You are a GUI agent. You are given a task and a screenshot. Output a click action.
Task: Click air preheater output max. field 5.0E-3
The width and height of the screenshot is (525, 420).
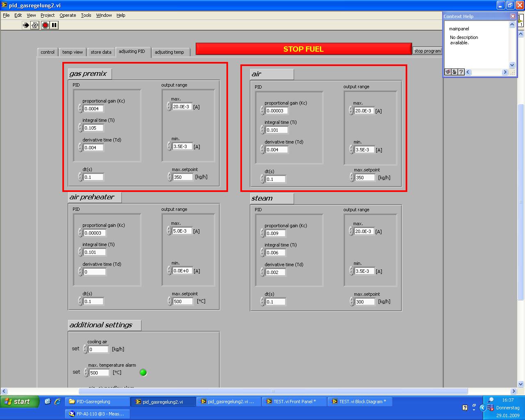pyautogui.click(x=182, y=231)
